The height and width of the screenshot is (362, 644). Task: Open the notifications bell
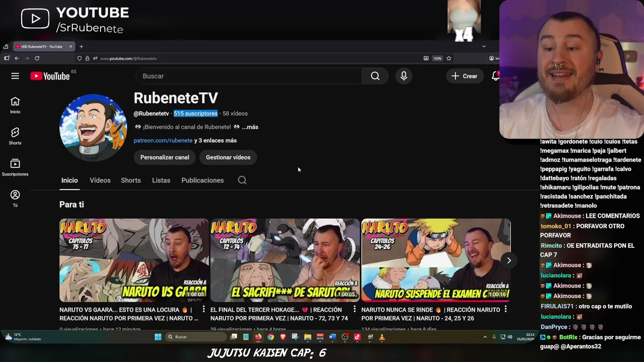496,76
